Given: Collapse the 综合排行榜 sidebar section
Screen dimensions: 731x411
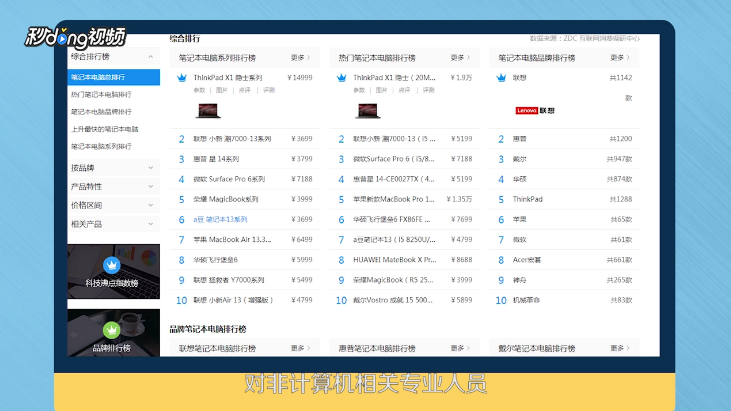Looking at the screenshot, I should click(151, 57).
